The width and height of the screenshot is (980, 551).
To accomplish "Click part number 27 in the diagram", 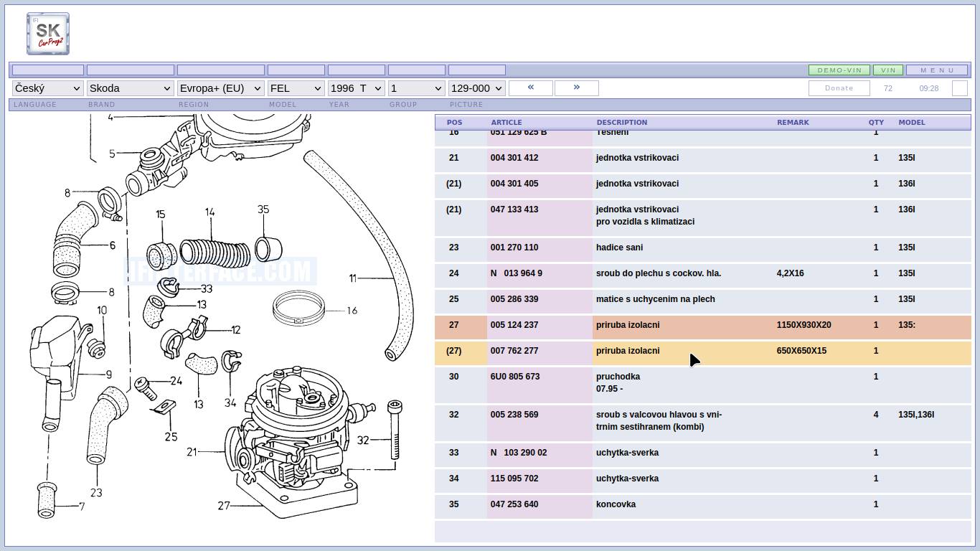I will (224, 506).
